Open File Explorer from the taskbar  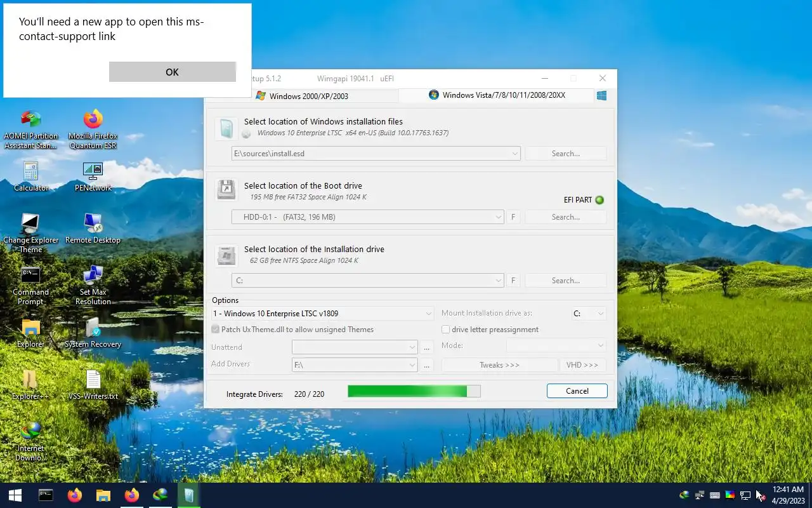(x=103, y=495)
